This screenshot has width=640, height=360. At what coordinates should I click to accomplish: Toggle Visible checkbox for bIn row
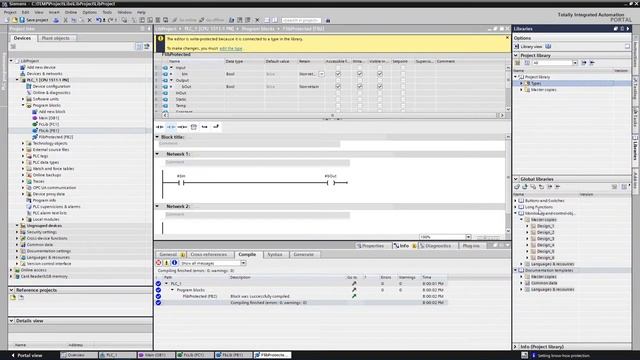(380, 74)
